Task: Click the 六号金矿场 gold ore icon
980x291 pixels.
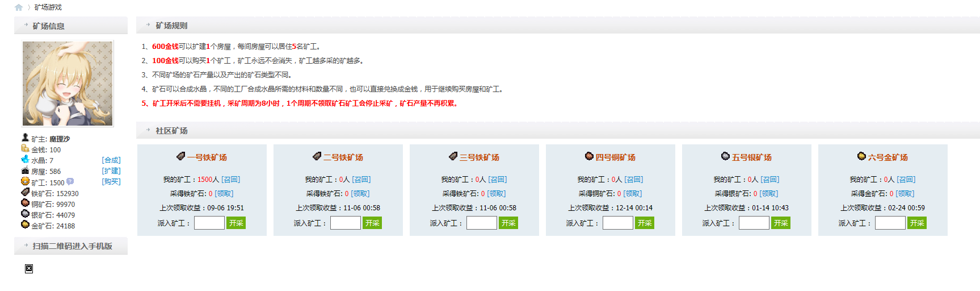Action: click(x=861, y=156)
